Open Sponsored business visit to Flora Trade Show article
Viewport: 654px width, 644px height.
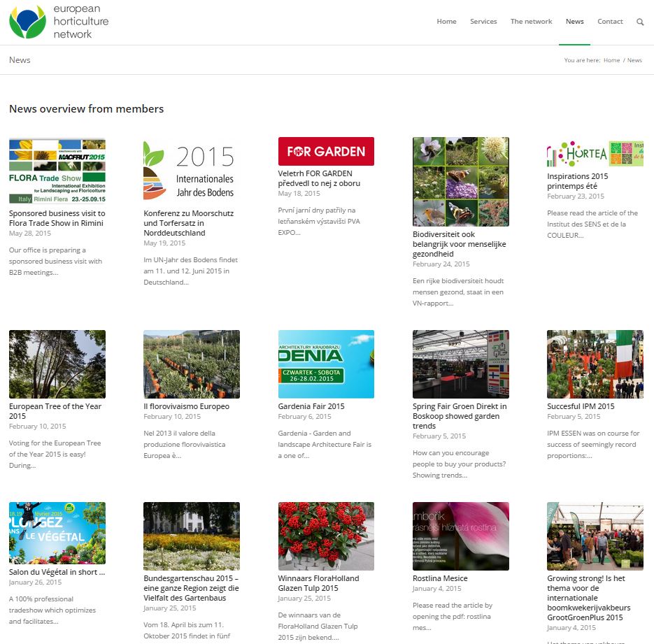pyautogui.click(x=57, y=218)
